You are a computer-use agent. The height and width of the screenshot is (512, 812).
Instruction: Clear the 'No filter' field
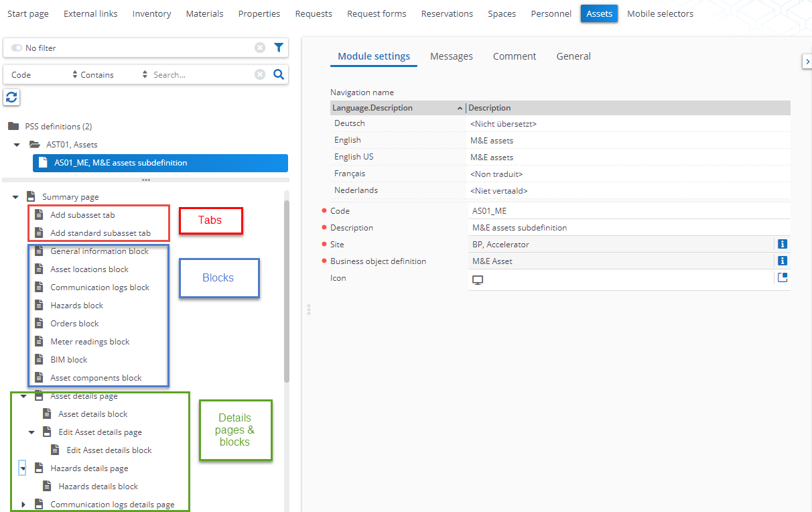(x=260, y=48)
